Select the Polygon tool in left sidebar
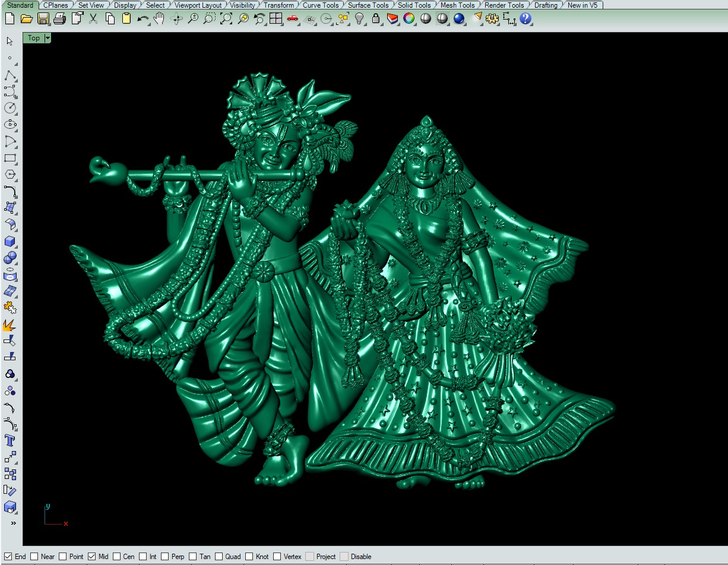 point(10,174)
